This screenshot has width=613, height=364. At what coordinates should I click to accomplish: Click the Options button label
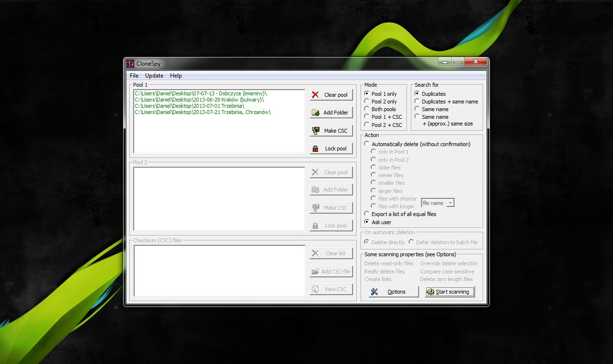[397, 292]
